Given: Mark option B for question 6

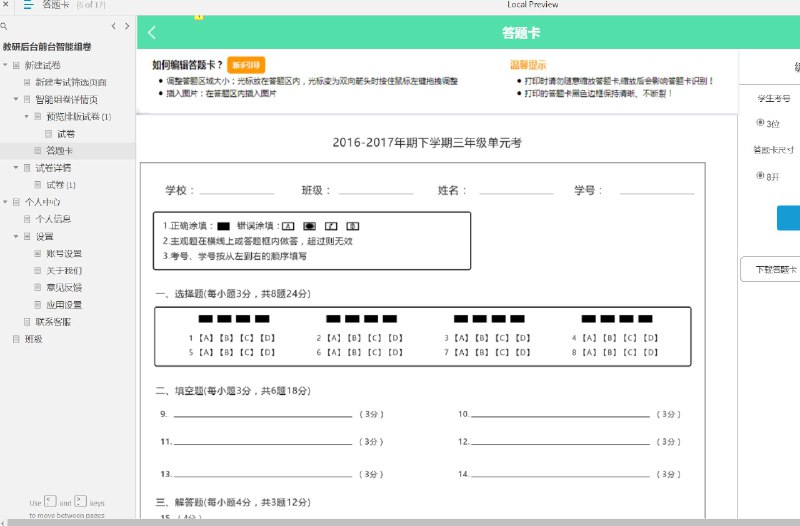Looking at the screenshot, I should click(354, 352).
